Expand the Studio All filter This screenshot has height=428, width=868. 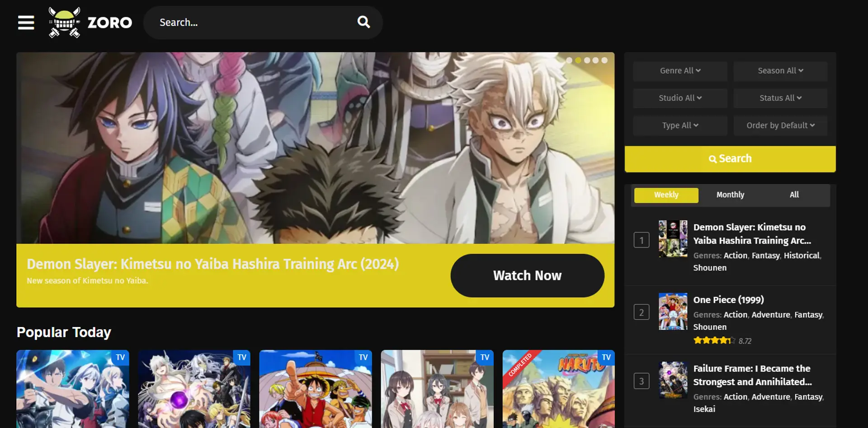point(680,98)
